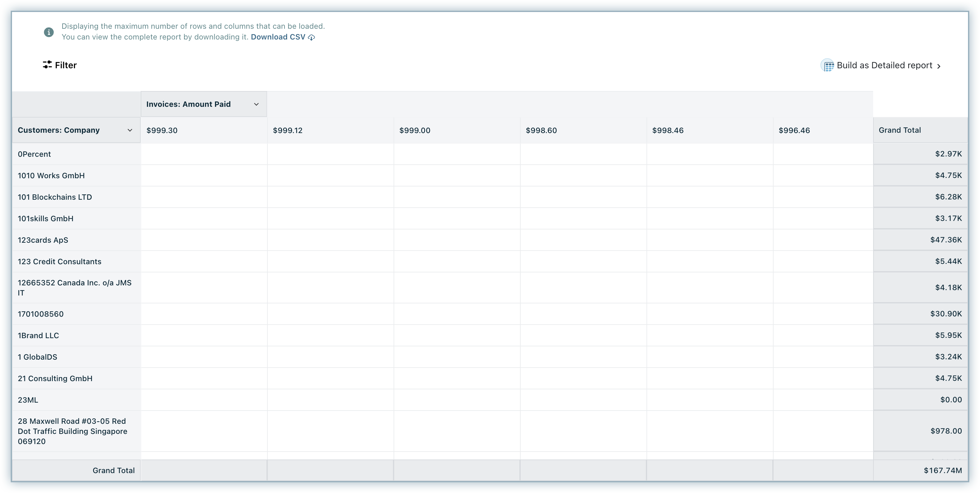
Task: Click the Build as Detailed report arrow
Action: (x=939, y=66)
